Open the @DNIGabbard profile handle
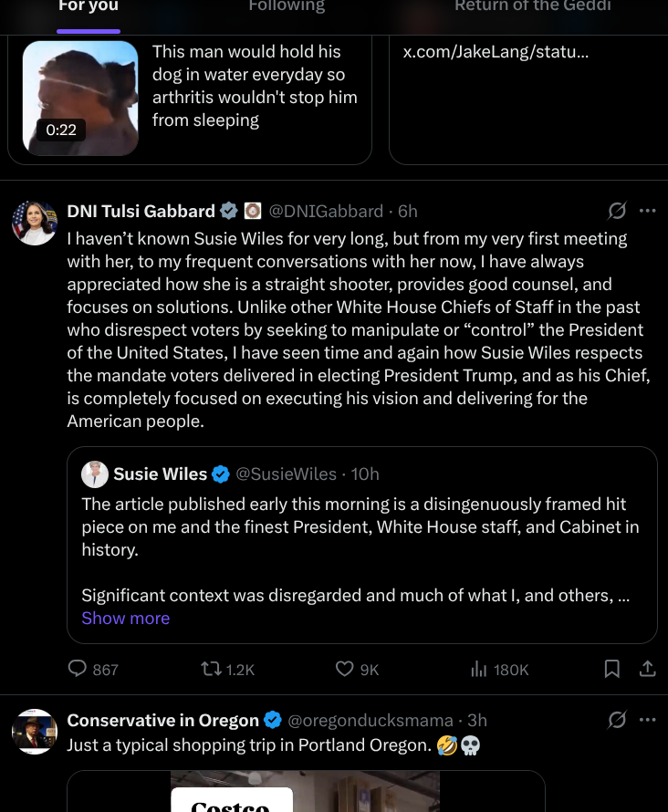668x812 pixels. (326, 212)
